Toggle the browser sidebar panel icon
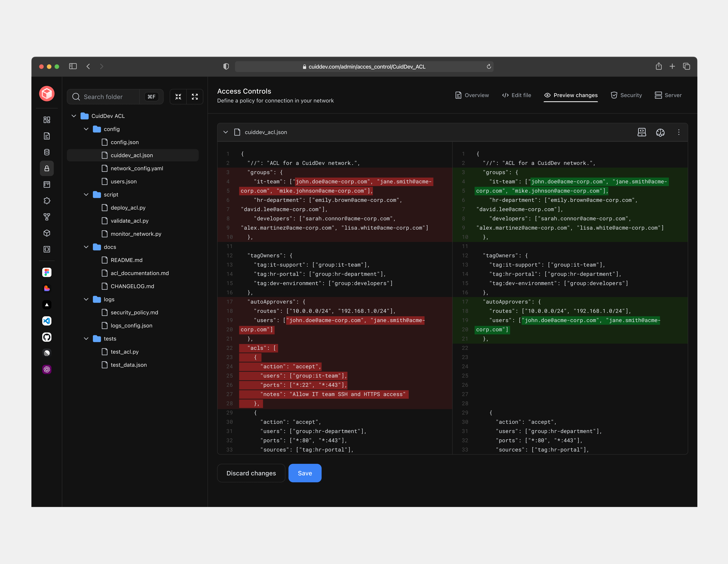This screenshot has width=728, height=564. point(73,66)
